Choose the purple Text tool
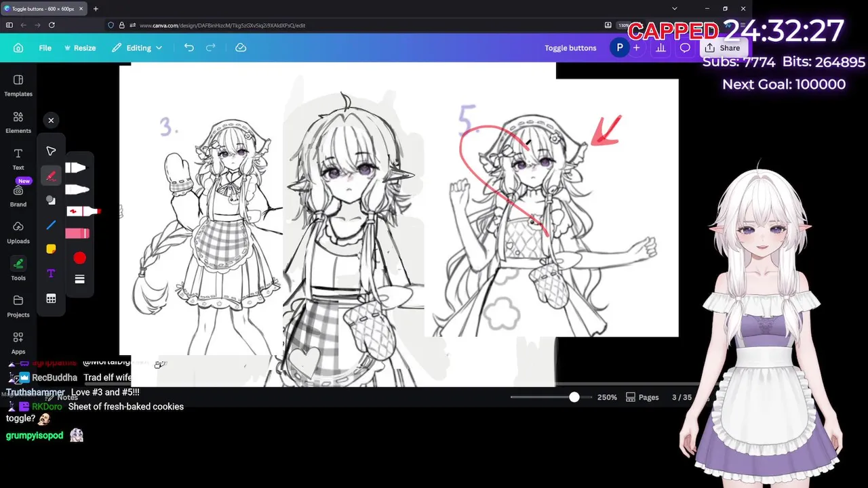This screenshot has width=868, height=488. [x=51, y=274]
